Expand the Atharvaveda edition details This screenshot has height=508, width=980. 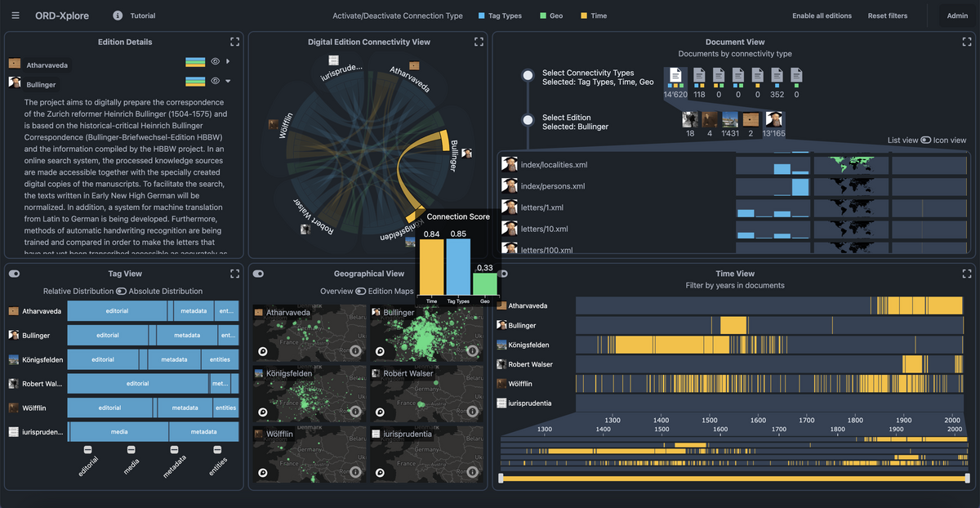228,61
